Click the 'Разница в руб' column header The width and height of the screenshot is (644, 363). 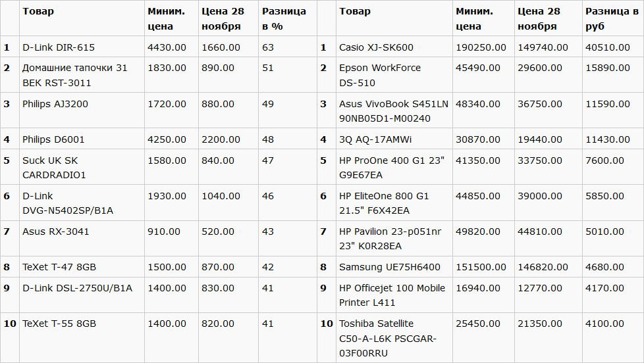click(613, 18)
